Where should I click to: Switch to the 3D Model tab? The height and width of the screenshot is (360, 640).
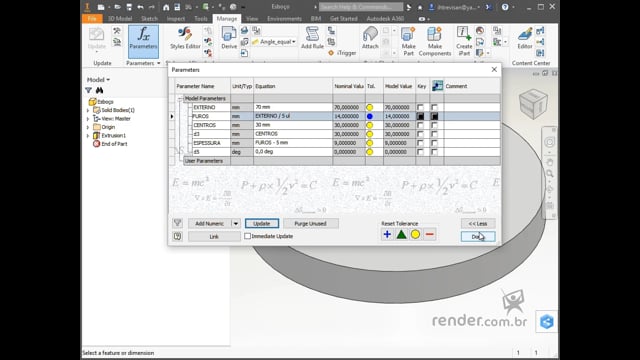click(120, 19)
